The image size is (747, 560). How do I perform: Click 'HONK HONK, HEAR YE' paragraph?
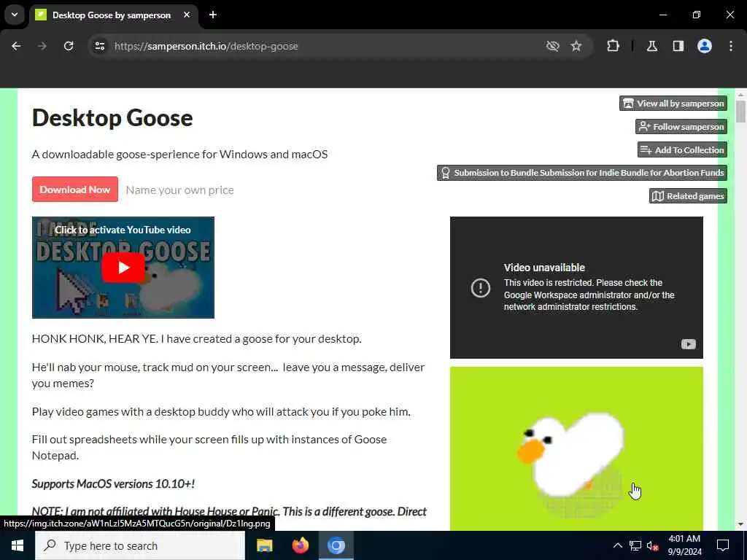tap(197, 339)
